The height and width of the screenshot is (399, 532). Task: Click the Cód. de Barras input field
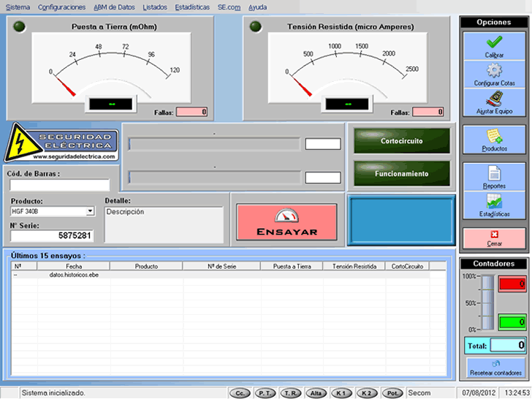pyautogui.click(x=59, y=185)
